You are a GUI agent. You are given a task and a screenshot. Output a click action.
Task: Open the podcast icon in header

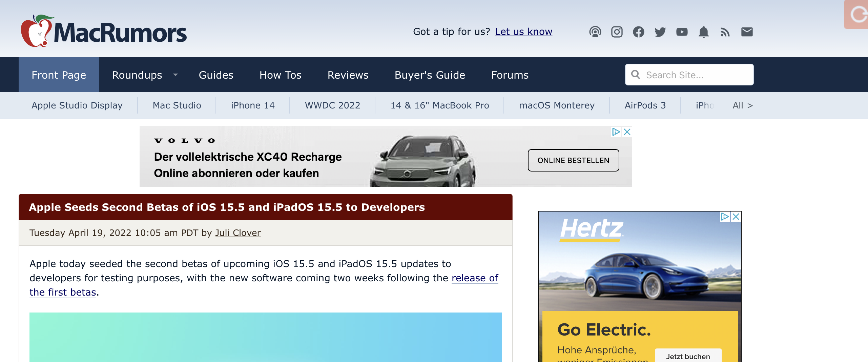coord(595,32)
